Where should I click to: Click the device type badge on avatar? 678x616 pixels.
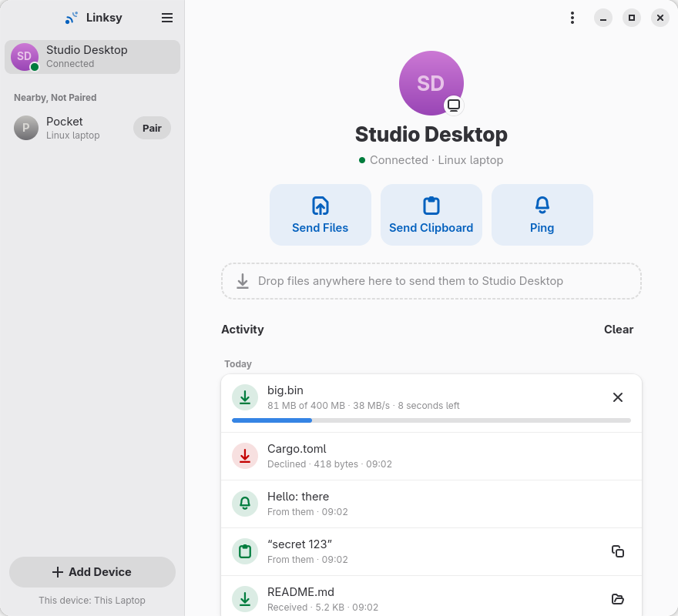tap(454, 105)
